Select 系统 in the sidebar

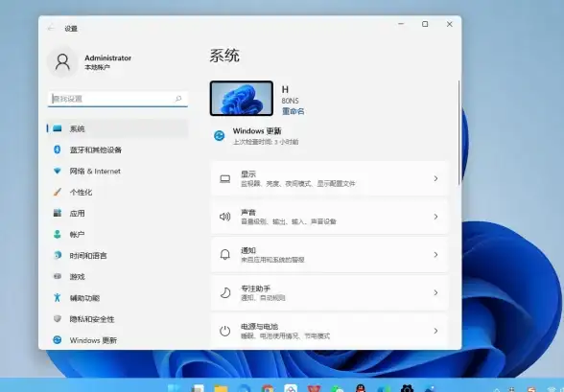(117, 128)
